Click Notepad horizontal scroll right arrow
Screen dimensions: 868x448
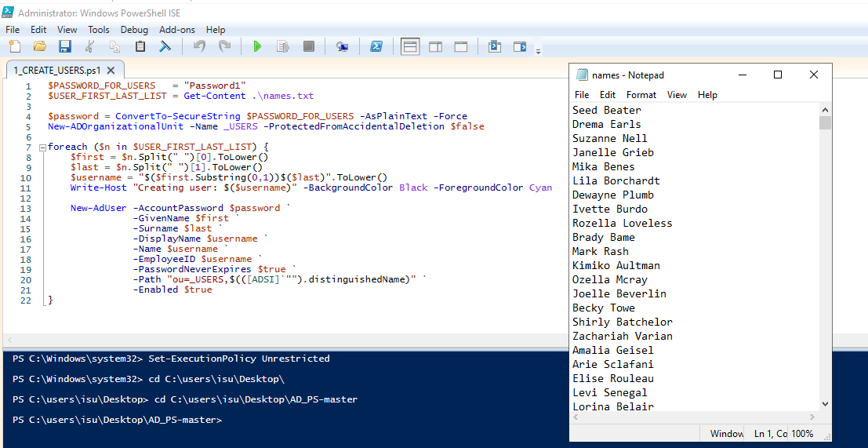812,417
